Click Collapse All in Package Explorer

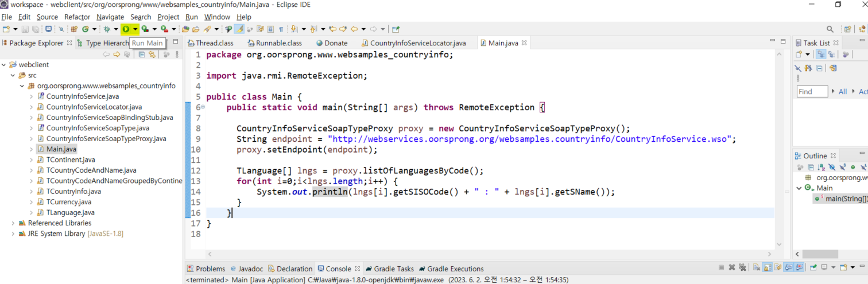pyautogui.click(x=141, y=55)
